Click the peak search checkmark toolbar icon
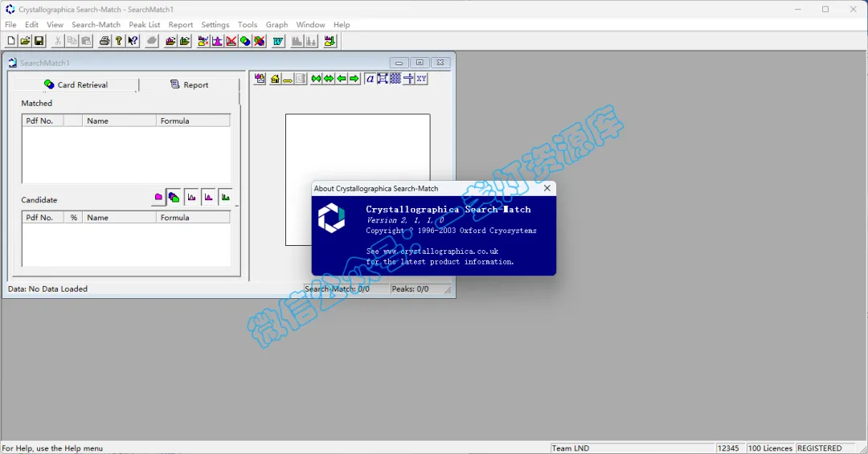 (203, 41)
